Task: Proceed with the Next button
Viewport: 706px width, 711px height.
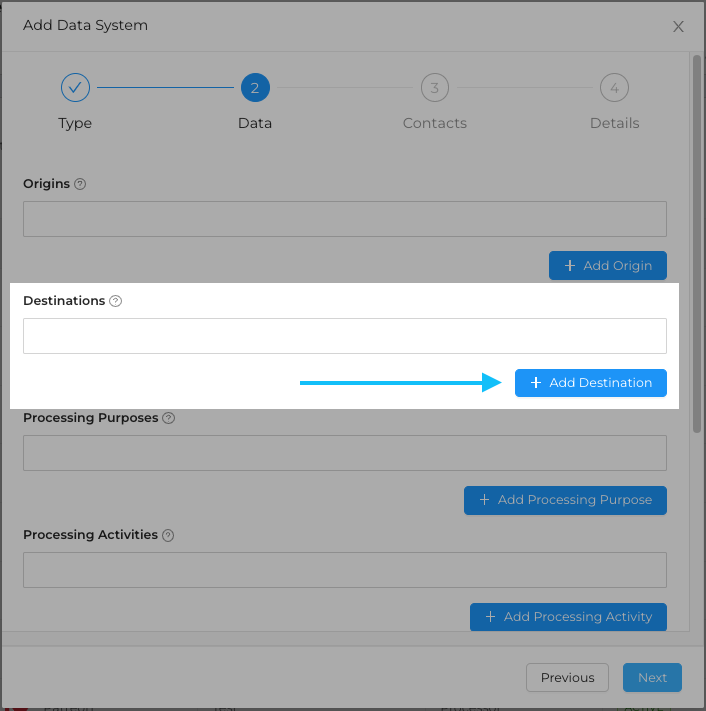Action: [652, 677]
